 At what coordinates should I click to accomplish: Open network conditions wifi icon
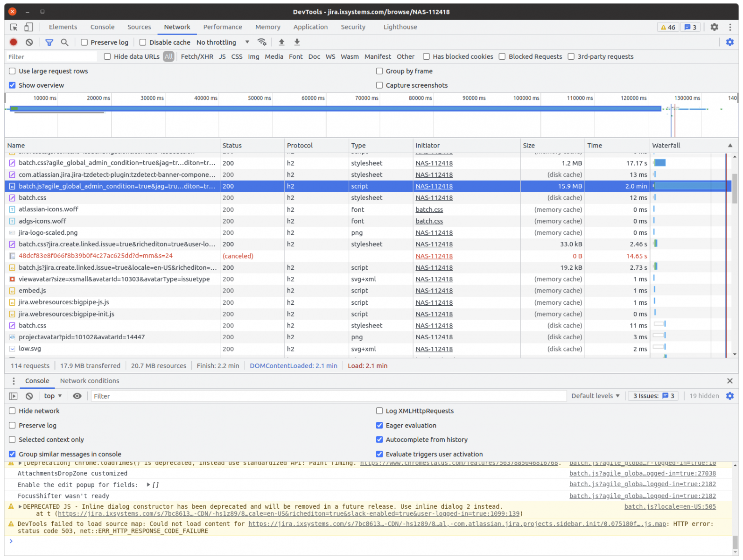pos(262,42)
